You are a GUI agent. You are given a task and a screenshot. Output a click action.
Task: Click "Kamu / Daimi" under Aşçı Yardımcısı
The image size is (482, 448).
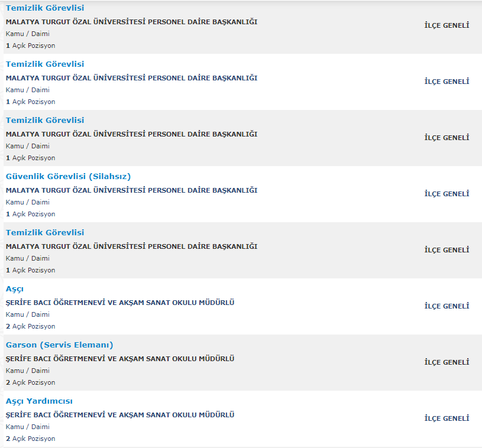tap(27, 427)
